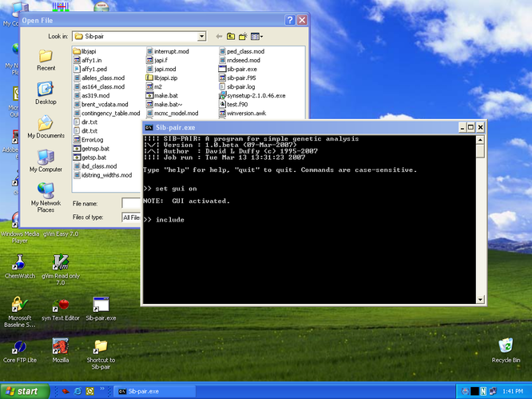Open Mozilla desktop icon

pos(61,351)
